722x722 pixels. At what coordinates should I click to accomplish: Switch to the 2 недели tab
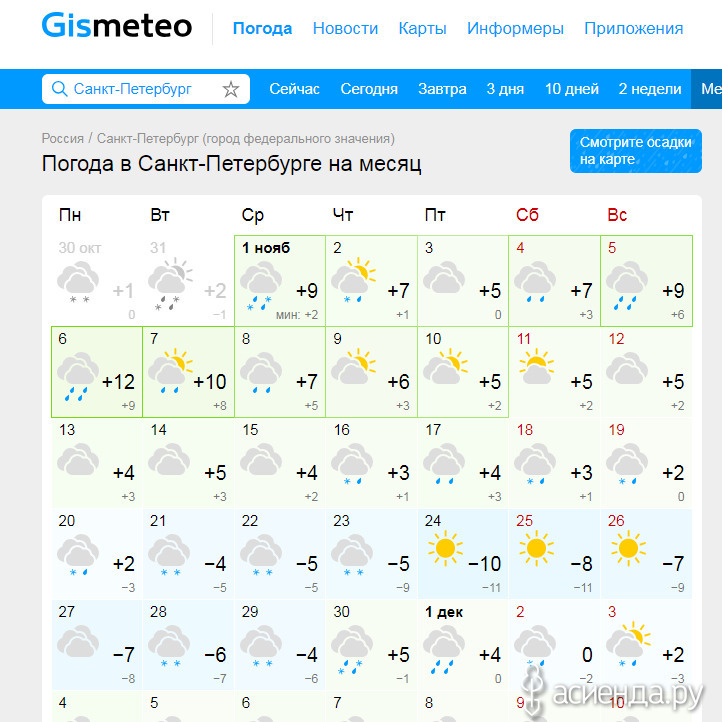(650, 89)
